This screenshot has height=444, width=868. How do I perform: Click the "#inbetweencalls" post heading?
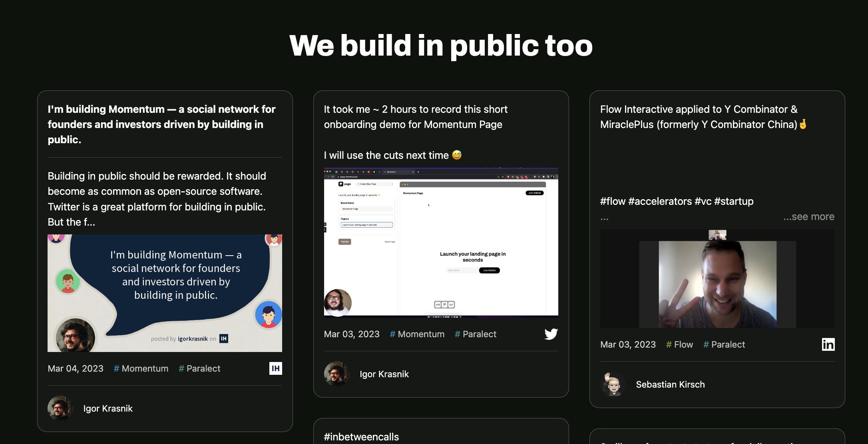pyautogui.click(x=361, y=437)
